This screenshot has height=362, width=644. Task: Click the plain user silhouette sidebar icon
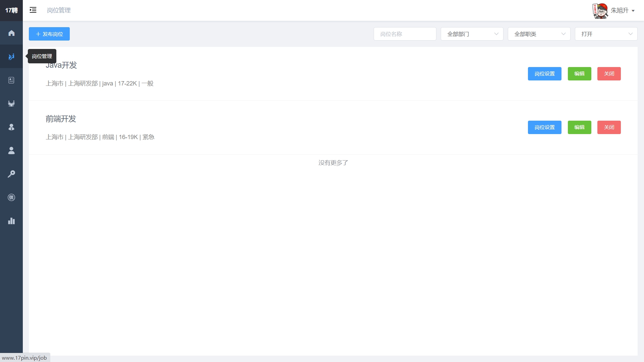11,150
